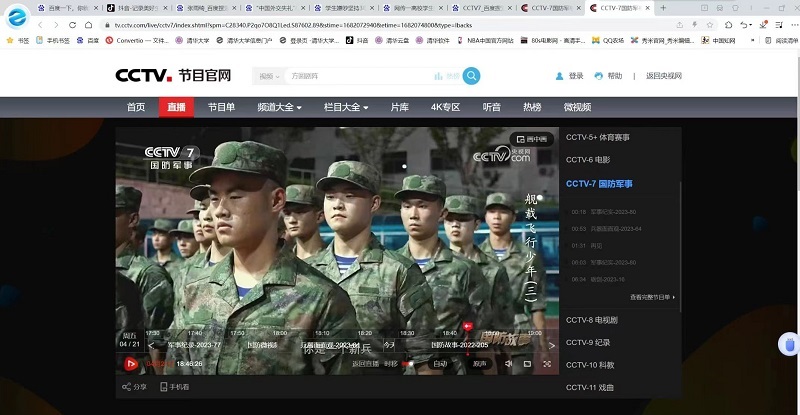Select the 01:31 再见 schedule entry

click(587, 246)
